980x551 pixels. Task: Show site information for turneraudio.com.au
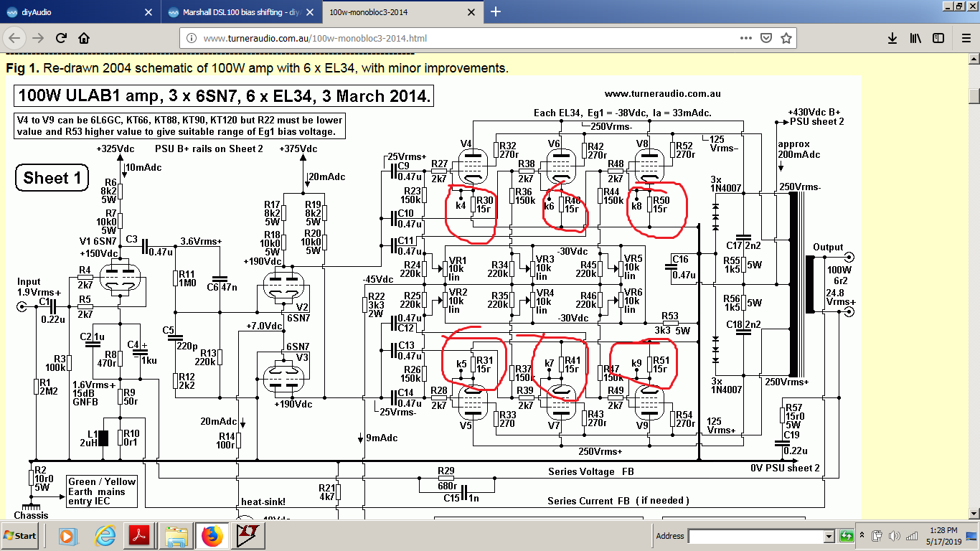point(191,38)
